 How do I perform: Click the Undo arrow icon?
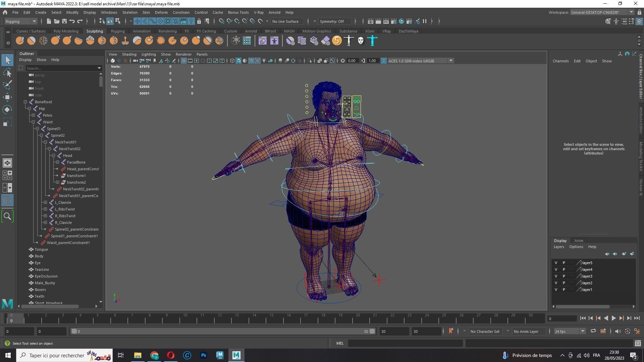(x=72, y=21)
